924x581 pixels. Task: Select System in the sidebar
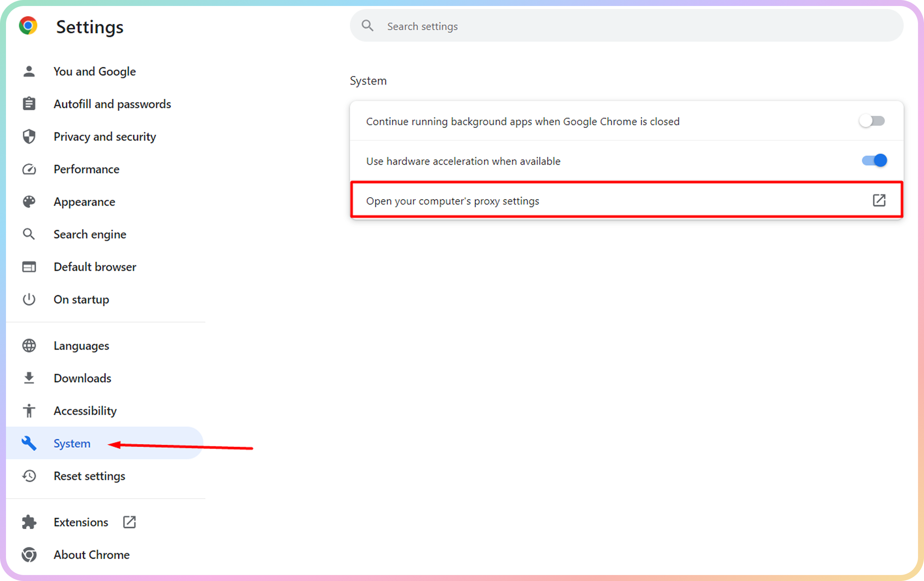point(72,444)
